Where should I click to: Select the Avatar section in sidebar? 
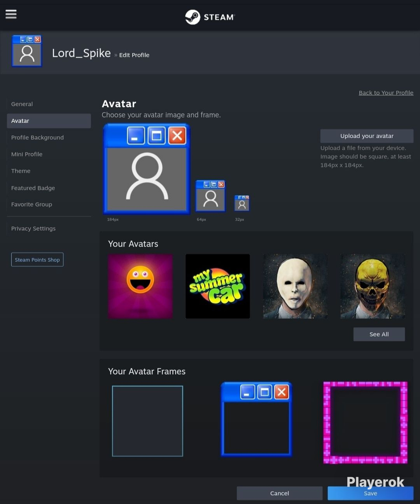(49, 121)
